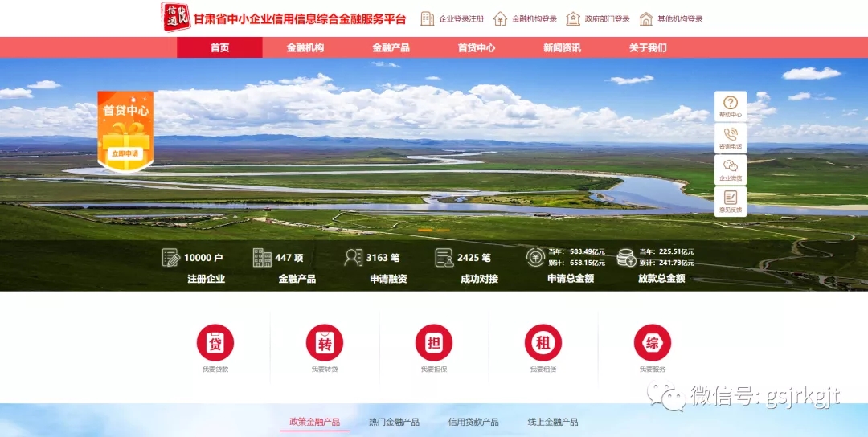Select the 我要转贷 refinancing icon

[324, 343]
